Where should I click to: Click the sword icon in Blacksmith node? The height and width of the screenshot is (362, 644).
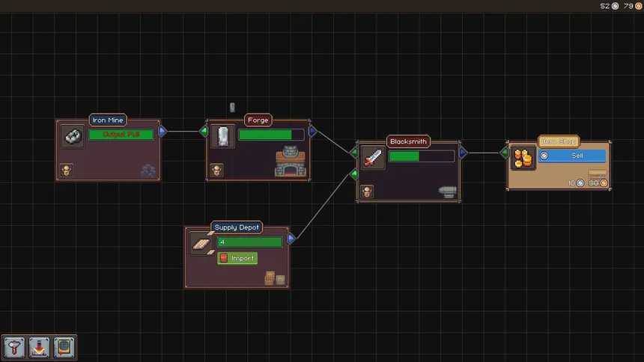click(x=373, y=157)
